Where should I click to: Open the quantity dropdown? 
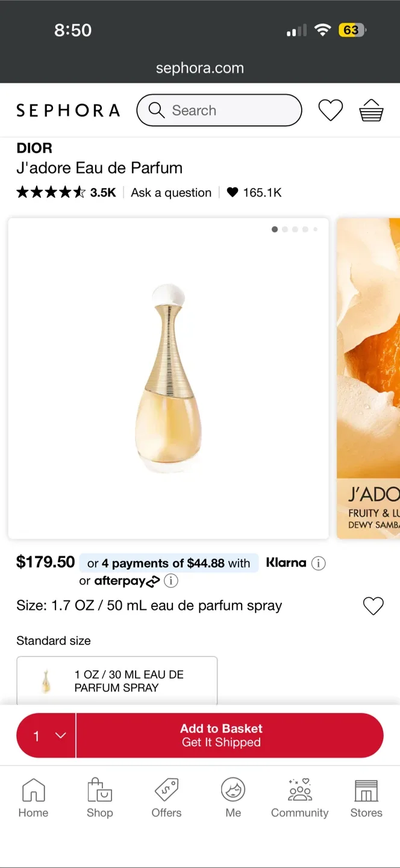pyautogui.click(x=46, y=735)
